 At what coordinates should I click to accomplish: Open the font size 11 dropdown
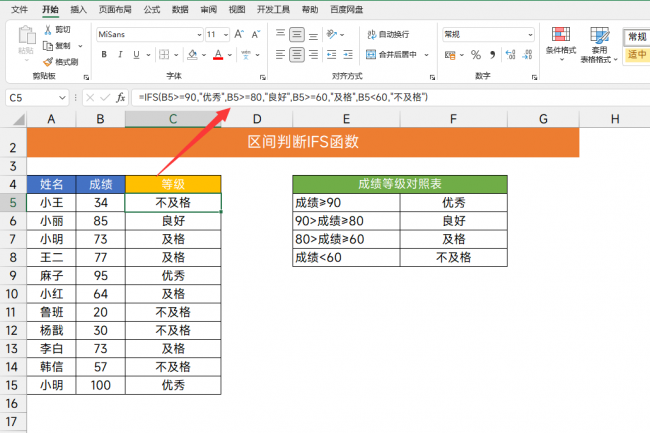[x=226, y=35]
